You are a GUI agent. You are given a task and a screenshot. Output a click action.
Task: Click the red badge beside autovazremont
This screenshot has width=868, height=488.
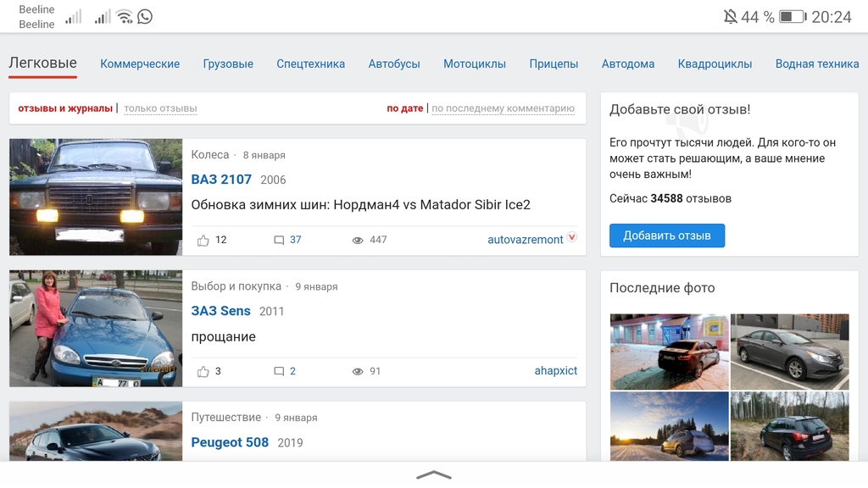[x=572, y=237]
